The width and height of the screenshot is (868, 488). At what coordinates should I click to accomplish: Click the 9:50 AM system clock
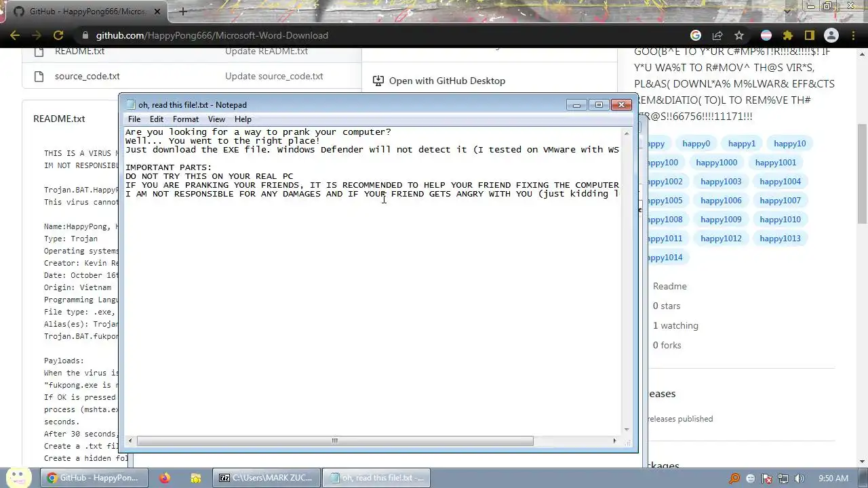[x=833, y=479]
